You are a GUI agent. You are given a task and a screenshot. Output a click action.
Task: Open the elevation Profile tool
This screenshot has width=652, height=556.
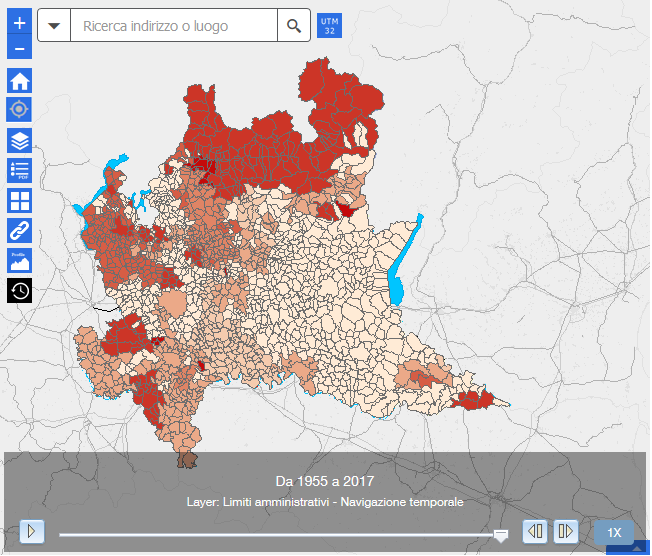[x=20, y=260]
